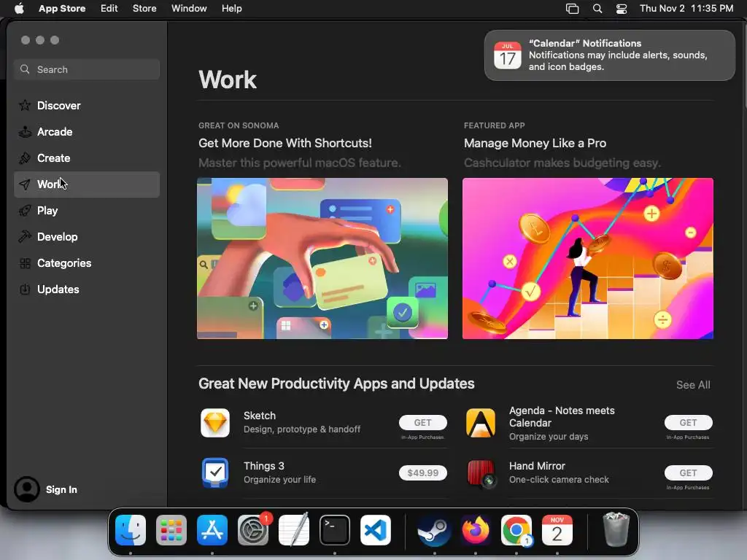Viewport: 747px width, 560px height.
Task: Open Calendar from the Dock
Action: pyautogui.click(x=557, y=530)
